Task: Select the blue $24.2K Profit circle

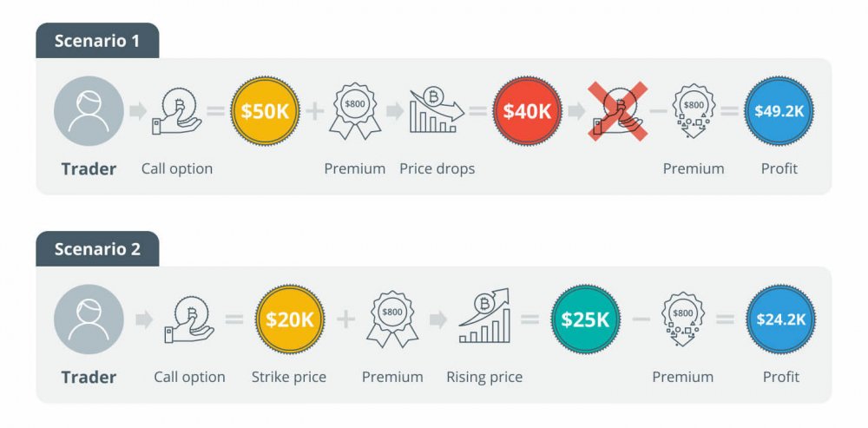Action: (779, 319)
